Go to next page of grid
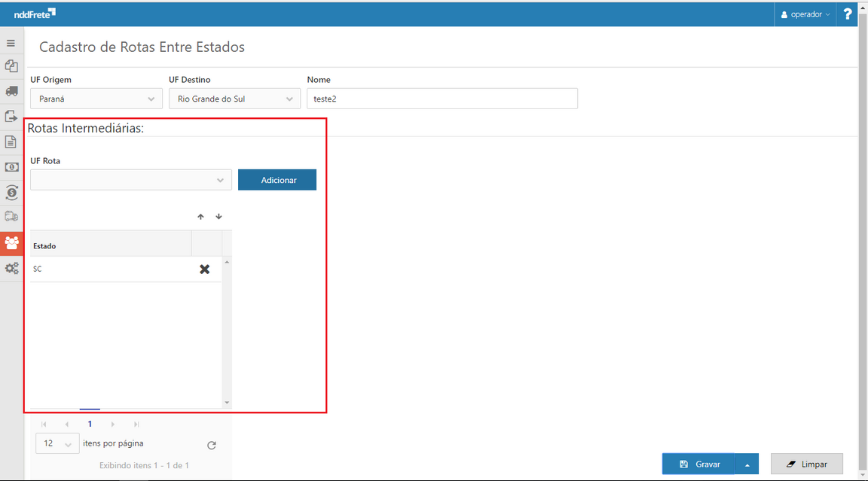The width and height of the screenshot is (868, 481). pyautogui.click(x=113, y=425)
